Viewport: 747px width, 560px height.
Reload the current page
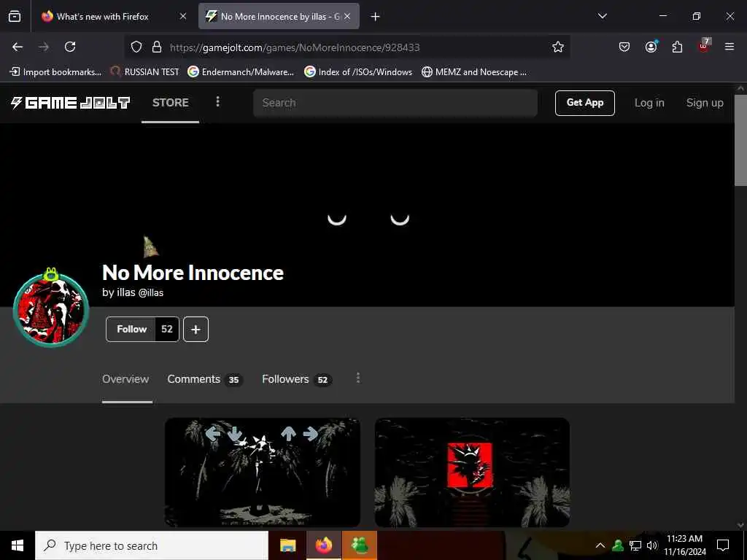coord(70,47)
